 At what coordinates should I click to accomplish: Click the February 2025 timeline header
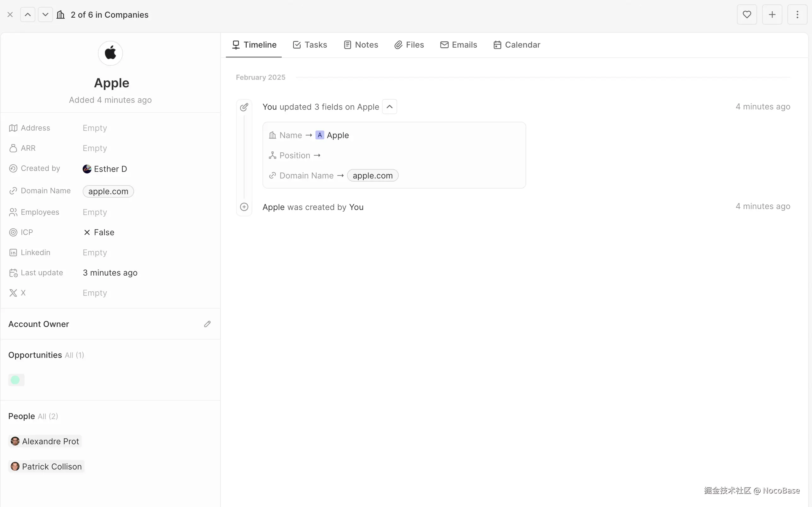tap(261, 78)
